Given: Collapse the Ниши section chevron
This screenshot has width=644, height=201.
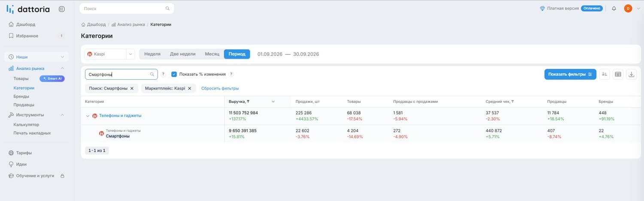Looking at the screenshot, I should tap(62, 57).
